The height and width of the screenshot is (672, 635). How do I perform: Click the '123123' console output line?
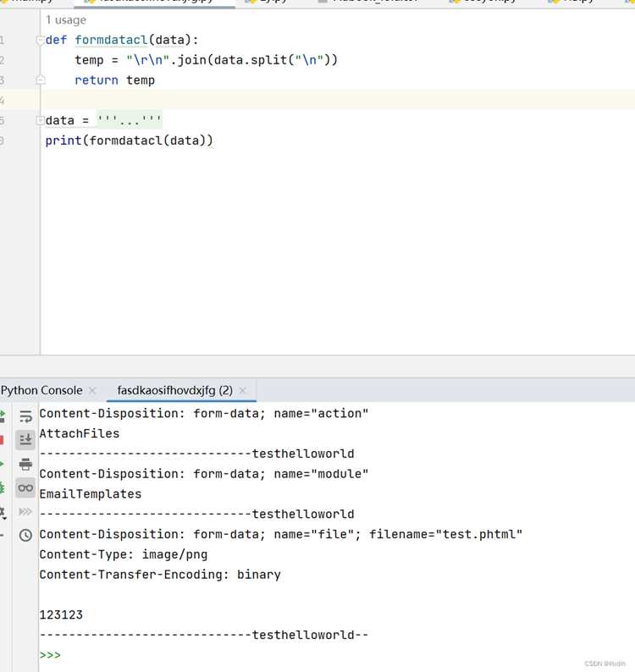pos(61,615)
